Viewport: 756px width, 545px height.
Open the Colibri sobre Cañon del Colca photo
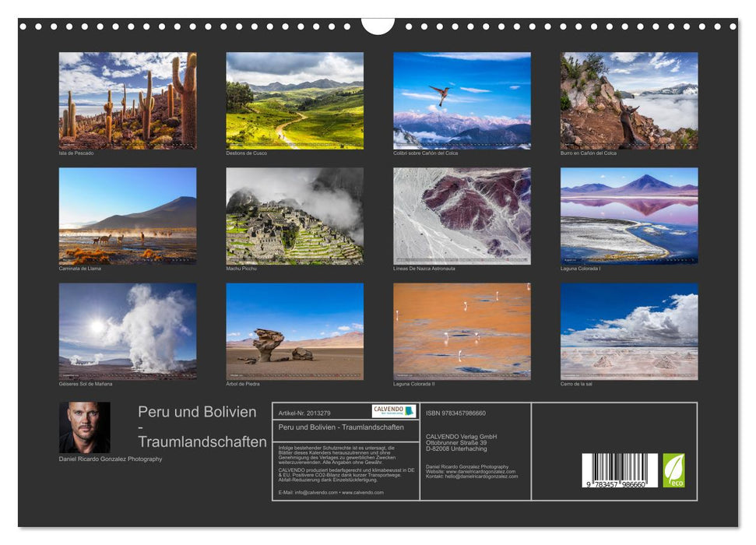(462, 100)
